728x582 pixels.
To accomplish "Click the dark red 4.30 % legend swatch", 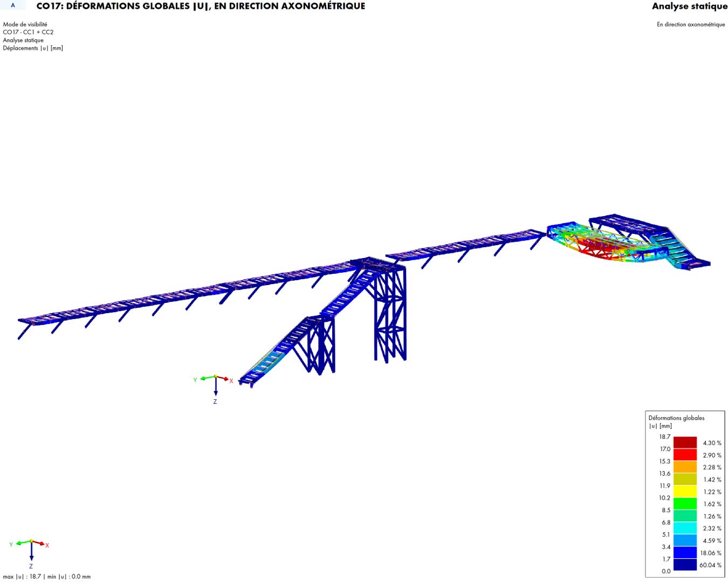I will coord(685,442).
